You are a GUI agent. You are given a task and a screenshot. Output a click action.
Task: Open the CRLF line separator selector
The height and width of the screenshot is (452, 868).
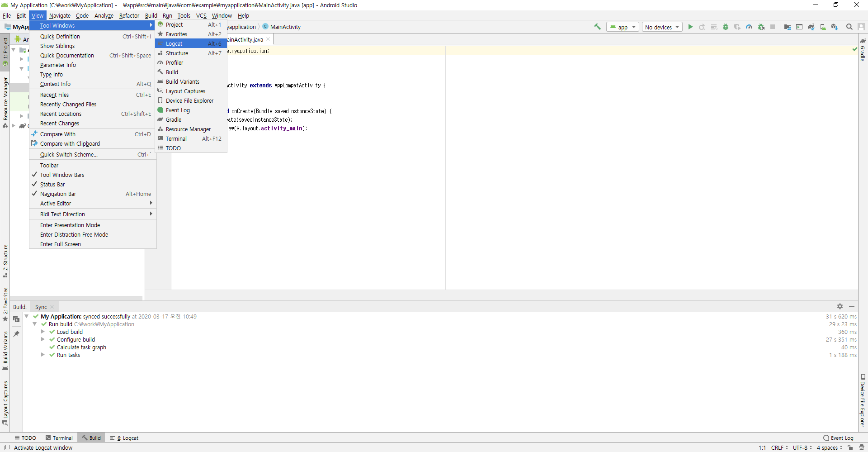pos(779,447)
